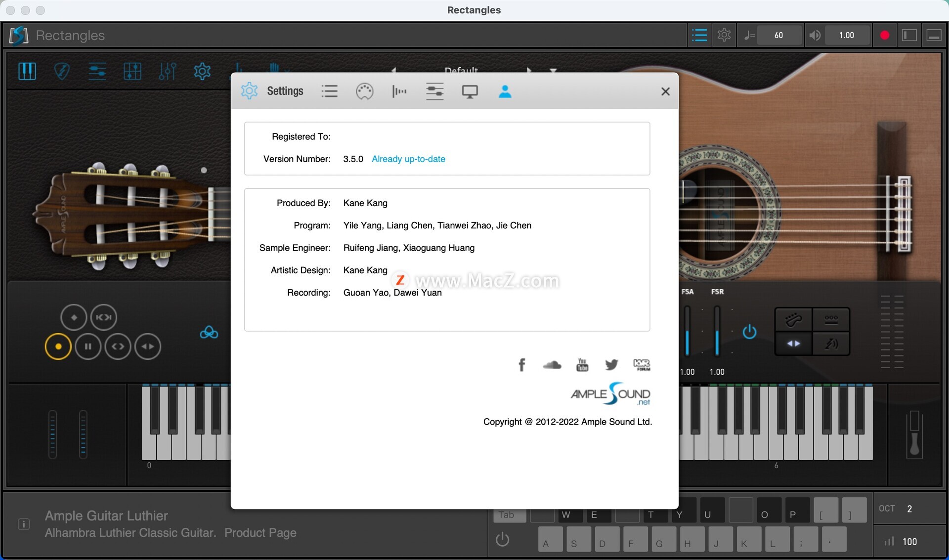Click the Already up-to-date link
949x560 pixels.
click(x=408, y=159)
